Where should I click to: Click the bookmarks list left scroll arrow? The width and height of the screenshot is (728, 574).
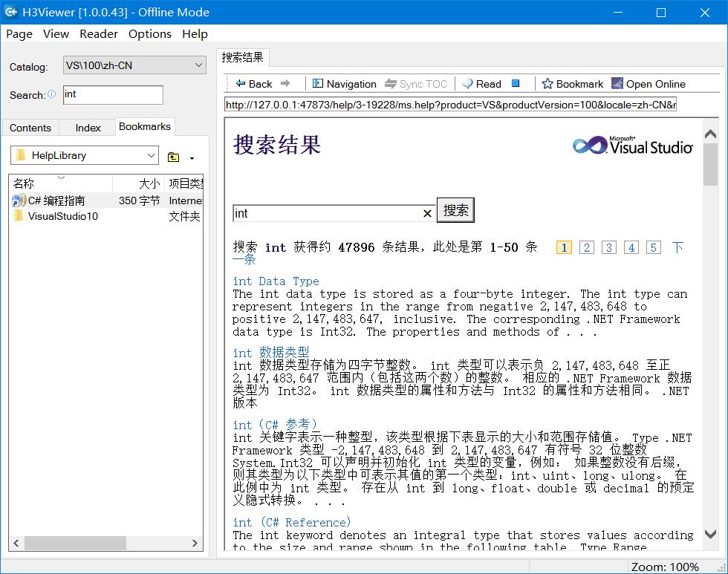(x=16, y=543)
